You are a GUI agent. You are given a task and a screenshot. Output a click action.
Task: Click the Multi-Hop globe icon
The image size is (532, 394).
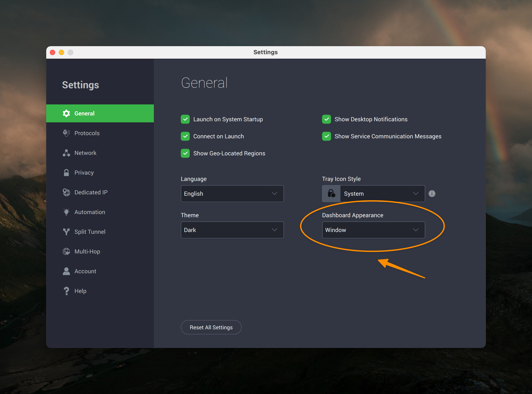(x=66, y=252)
